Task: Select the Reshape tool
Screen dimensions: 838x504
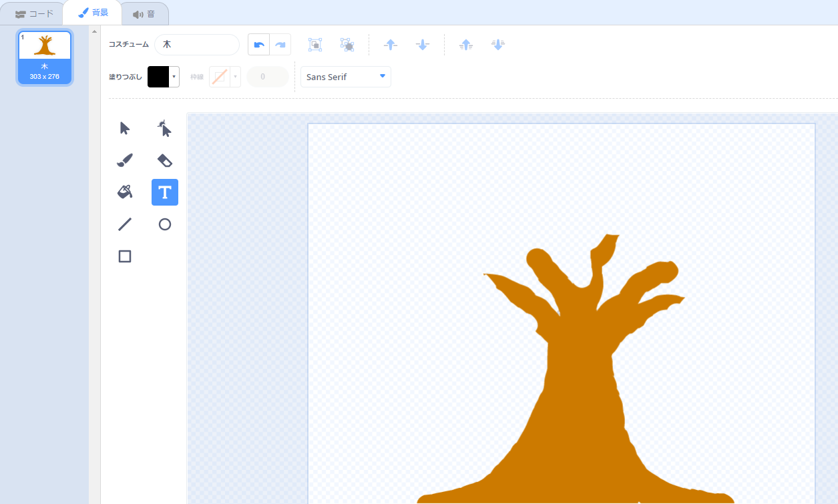Action: pyautogui.click(x=164, y=128)
